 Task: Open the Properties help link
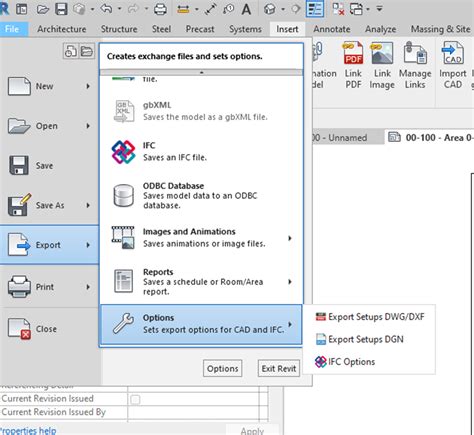[28, 430]
